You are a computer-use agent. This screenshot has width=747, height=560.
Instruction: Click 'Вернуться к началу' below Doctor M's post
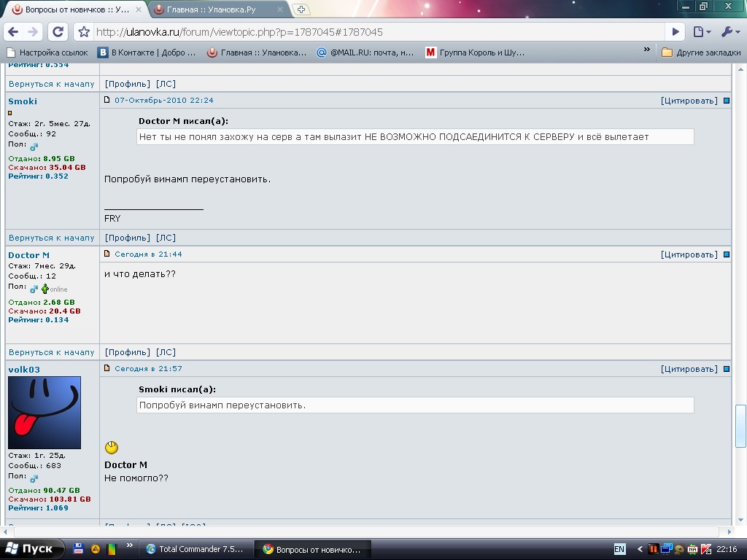click(52, 352)
